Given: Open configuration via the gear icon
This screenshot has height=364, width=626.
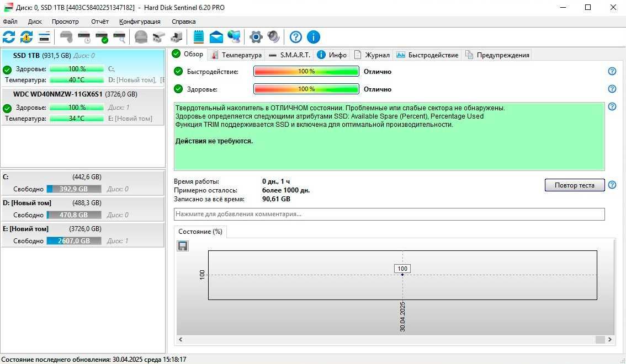Looking at the screenshot, I should click(256, 37).
